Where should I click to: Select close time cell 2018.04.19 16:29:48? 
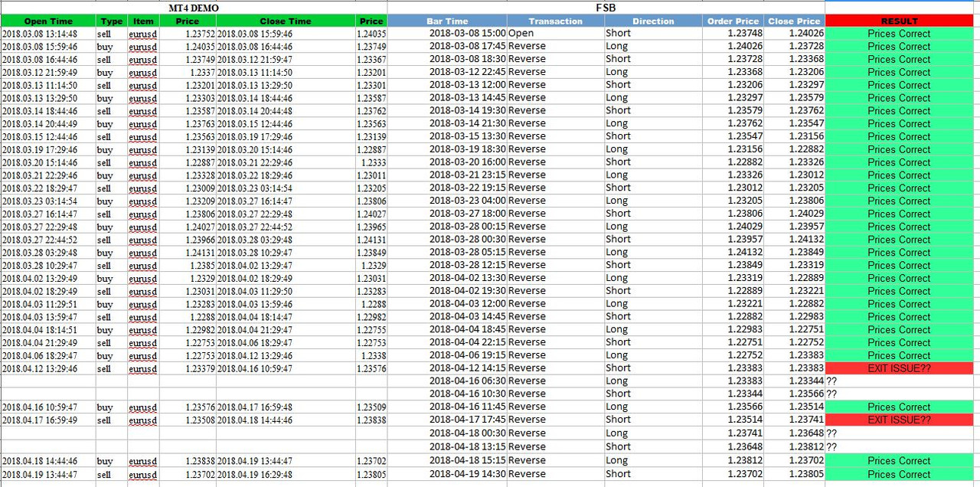(x=255, y=475)
